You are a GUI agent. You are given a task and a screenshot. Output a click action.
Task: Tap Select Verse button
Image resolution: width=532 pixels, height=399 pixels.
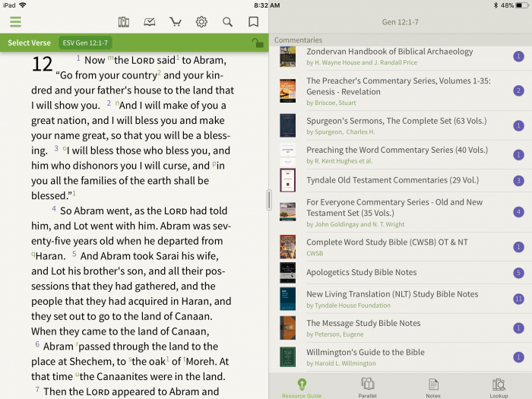click(29, 43)
